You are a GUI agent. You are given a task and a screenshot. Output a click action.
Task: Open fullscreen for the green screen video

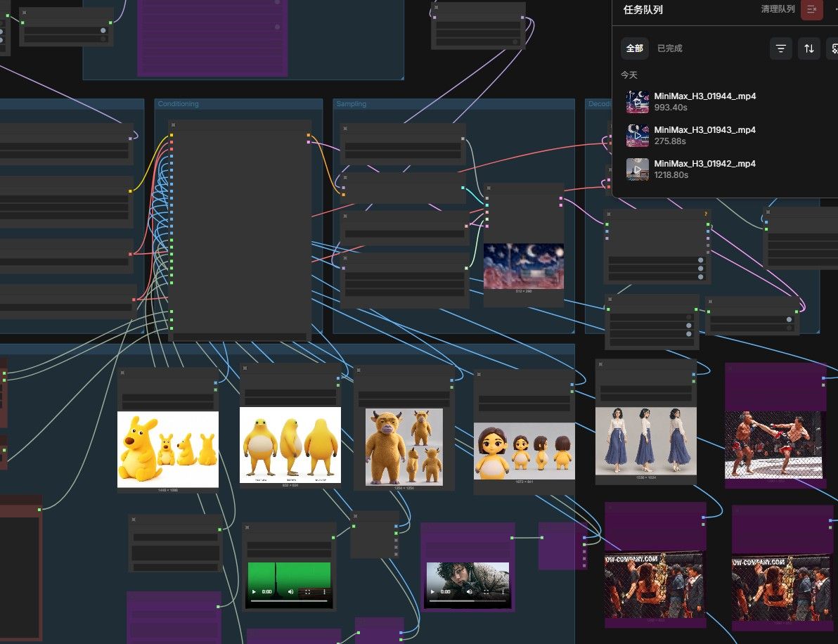(x=308, y=592)
